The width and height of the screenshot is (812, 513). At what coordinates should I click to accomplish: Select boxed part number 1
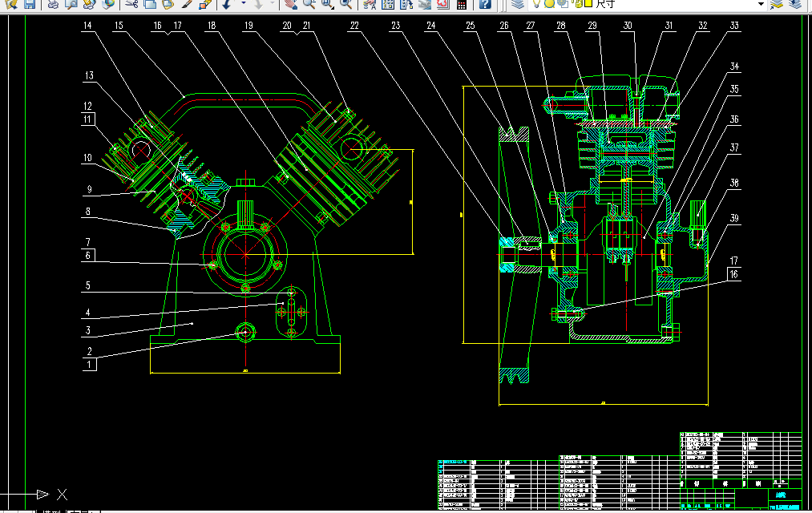click(89, 365)
